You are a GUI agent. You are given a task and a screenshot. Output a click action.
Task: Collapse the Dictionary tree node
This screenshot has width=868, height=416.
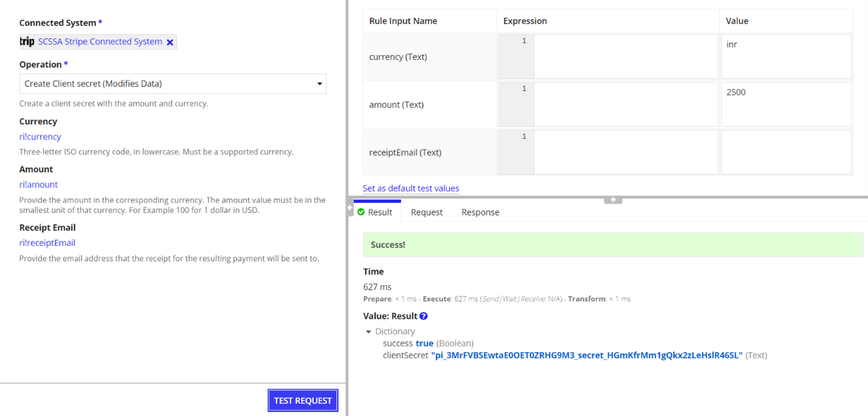368,332
